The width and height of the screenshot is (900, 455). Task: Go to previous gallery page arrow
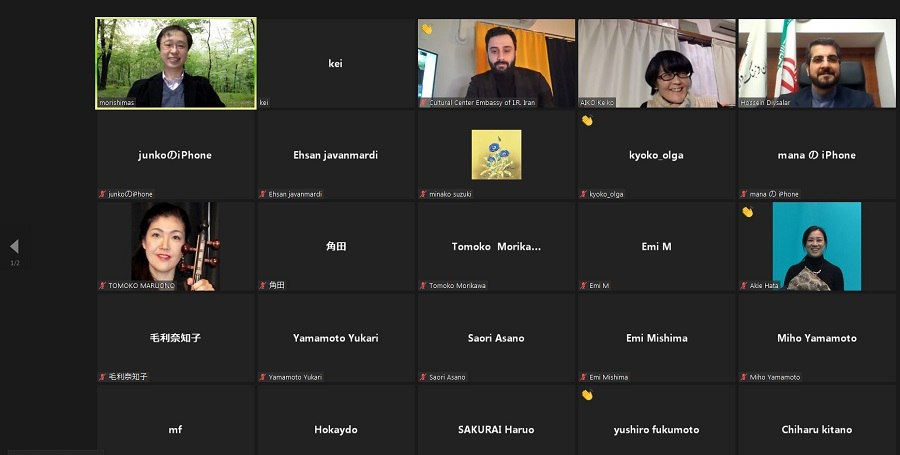coord(14,246)
